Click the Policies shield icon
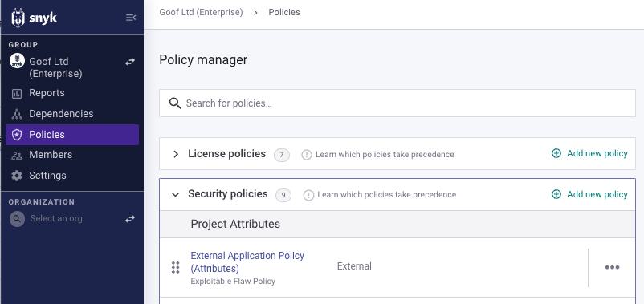This screenshot has height=304, width=644. click(x=16, y=135)
